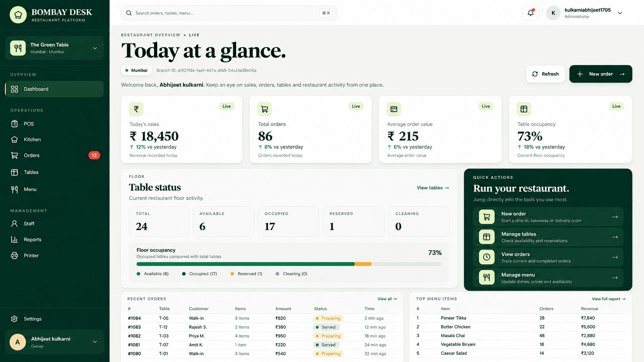
Task: Open notifications bell icon
Action: coord(530,13)
